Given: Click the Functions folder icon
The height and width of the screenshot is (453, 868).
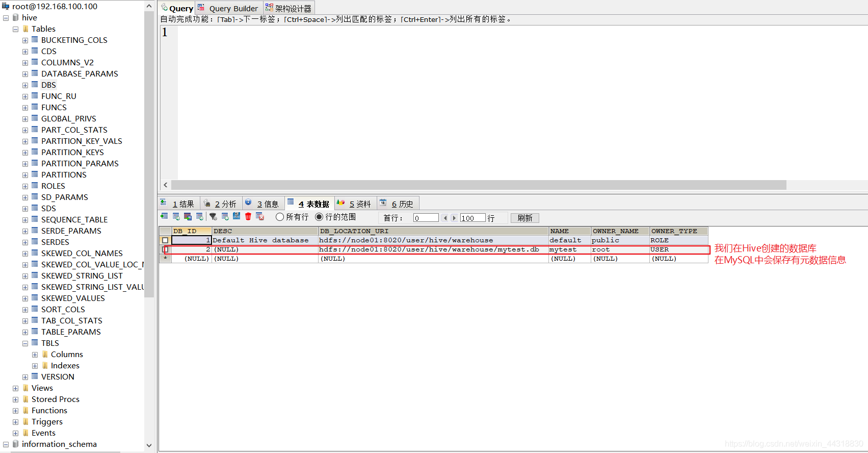Looking at the screenshot, I should tap(25, 410).
